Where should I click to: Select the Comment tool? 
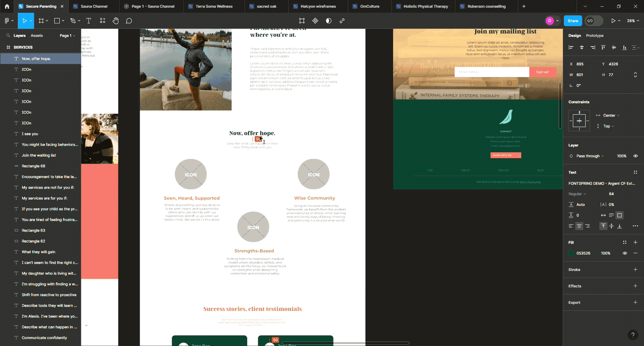pos(129,21)
